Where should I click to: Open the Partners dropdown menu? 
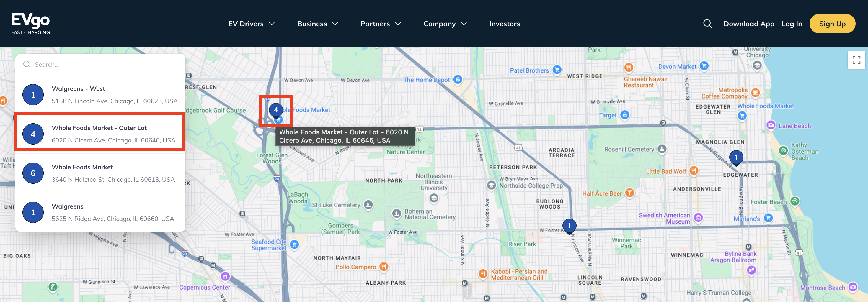point(381,24)
